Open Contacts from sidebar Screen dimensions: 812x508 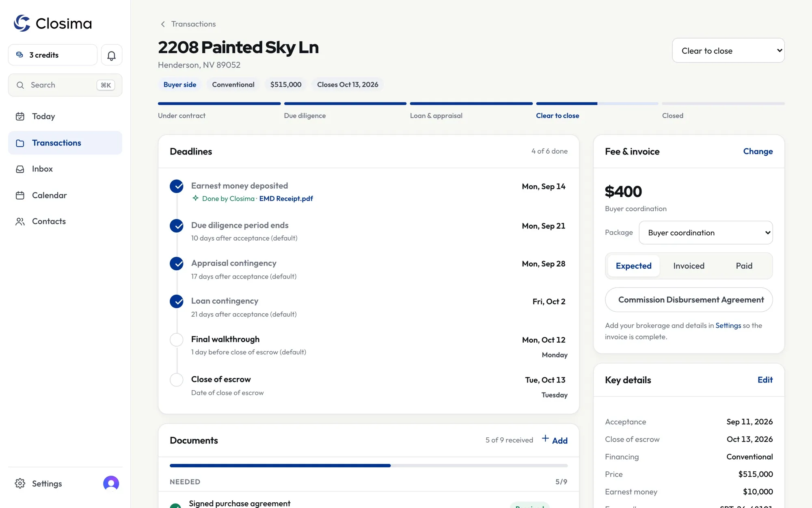(x=65, y=221)
